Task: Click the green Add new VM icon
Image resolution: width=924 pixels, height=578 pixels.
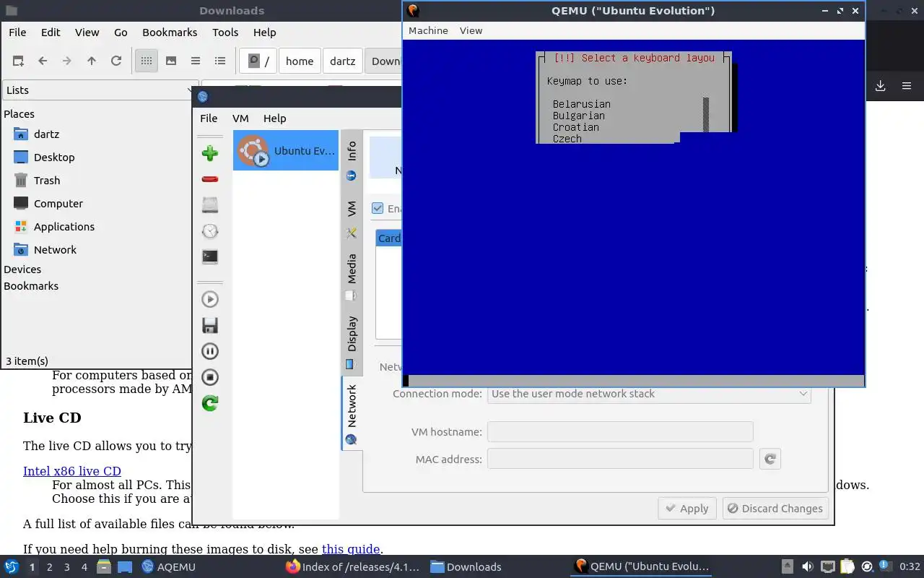Action: tap(210, 153)
